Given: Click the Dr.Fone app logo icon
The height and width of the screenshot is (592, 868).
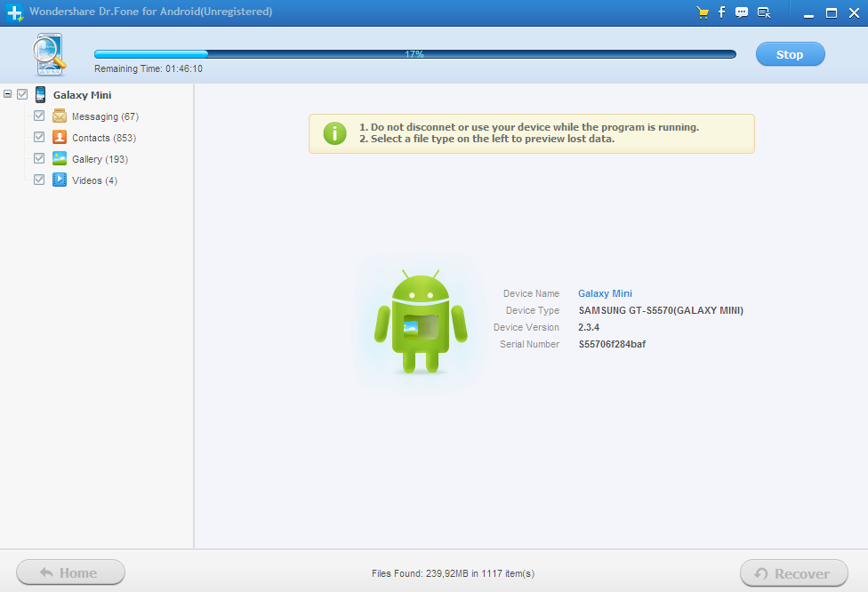Looking at the screenshot, I should [14, 12].
